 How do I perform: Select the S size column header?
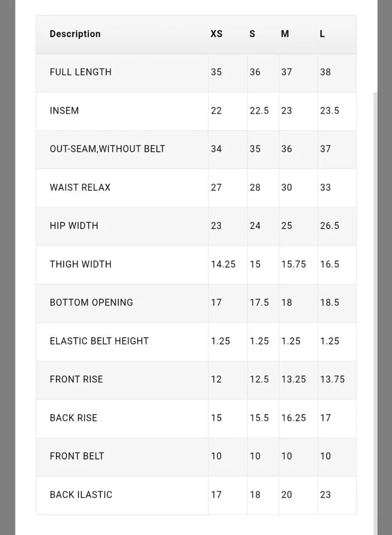[252, 34]
